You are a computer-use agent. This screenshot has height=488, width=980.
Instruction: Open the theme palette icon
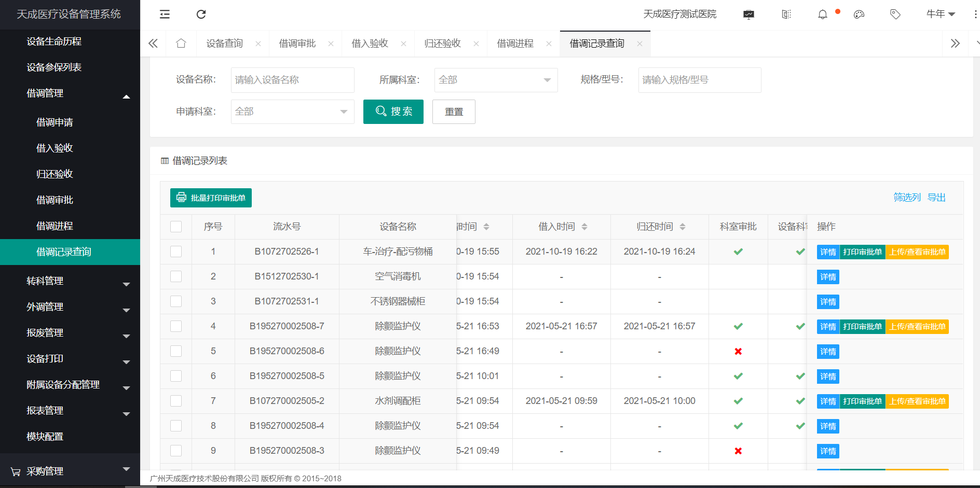pos(859,15)
